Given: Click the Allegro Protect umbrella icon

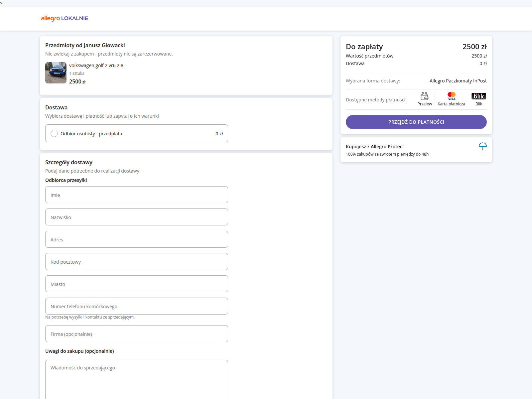Looking at the screenshot, I should (482, 146).
